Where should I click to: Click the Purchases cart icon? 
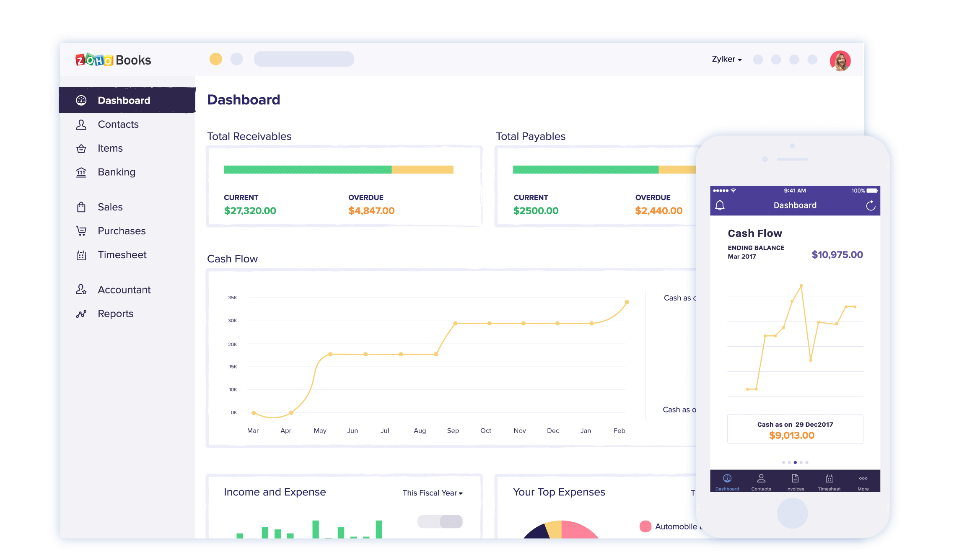coord(81,231)
